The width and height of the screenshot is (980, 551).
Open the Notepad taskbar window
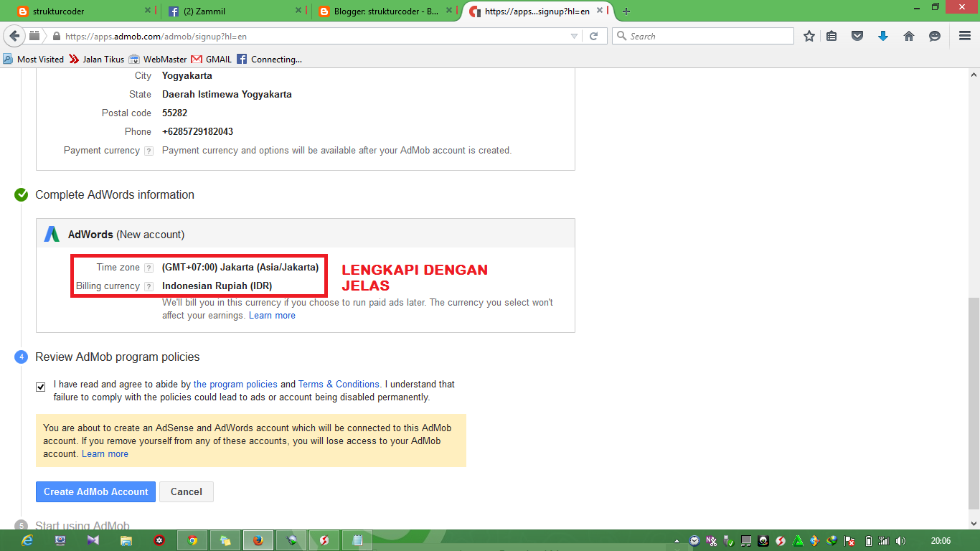(x=357, y=540)
